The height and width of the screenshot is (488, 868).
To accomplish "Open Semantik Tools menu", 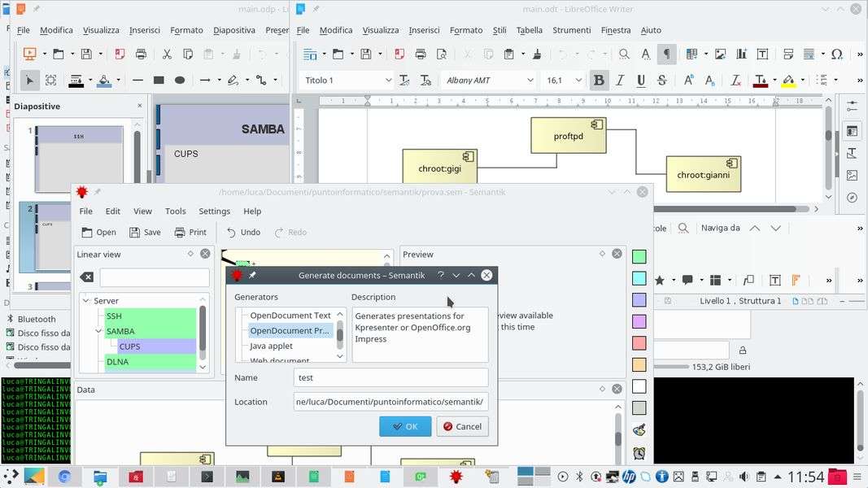I will coord(175,211).
